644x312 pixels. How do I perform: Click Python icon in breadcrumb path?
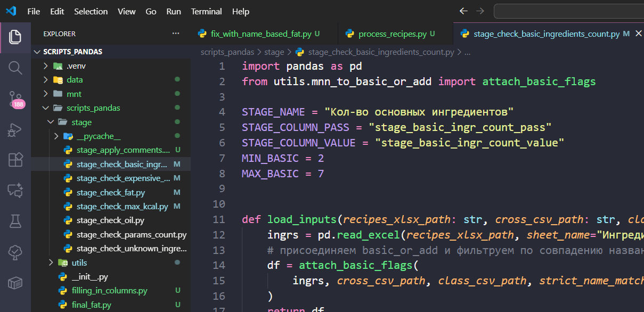(299, 52)
